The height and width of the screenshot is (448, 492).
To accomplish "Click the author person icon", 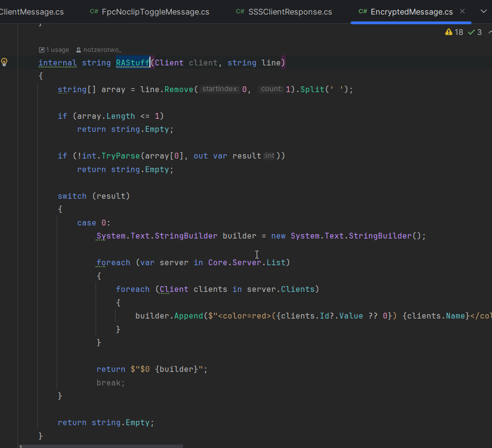I will 79,50.
